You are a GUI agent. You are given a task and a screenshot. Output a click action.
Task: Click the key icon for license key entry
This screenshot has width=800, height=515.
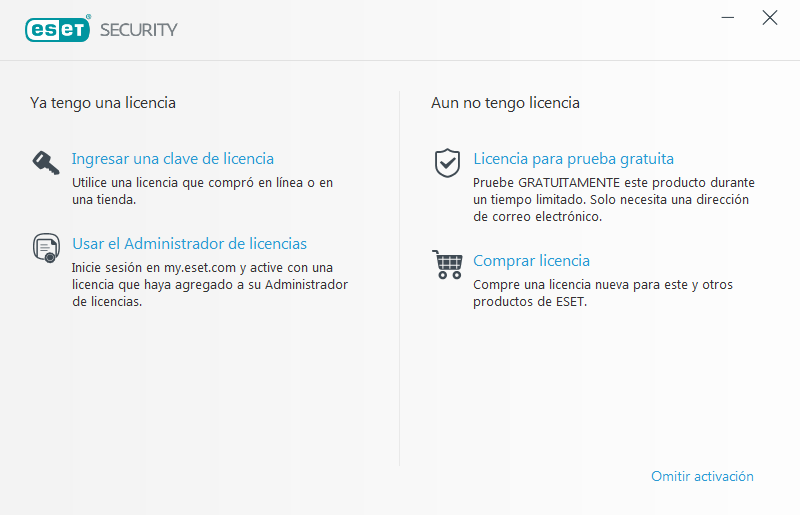(x=46, y=163)
